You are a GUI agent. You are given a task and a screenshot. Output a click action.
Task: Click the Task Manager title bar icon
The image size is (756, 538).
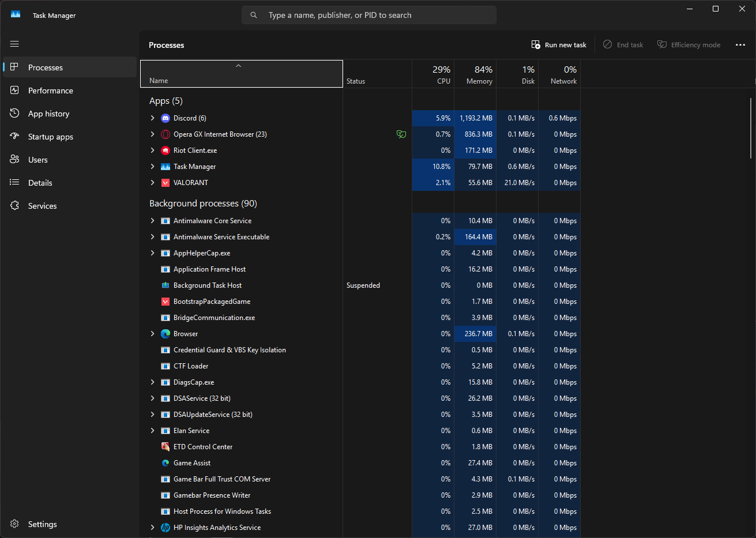click(x=16, y=14)
